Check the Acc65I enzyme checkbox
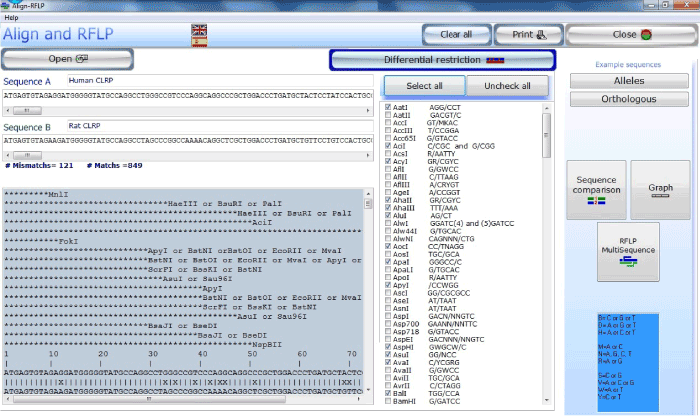This screenshot has width=700, height=419. [388, 138]
